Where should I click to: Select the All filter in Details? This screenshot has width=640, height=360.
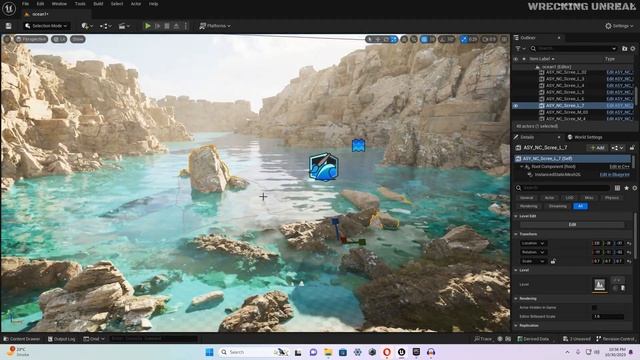pyautogui.click(x=580, y=206)
